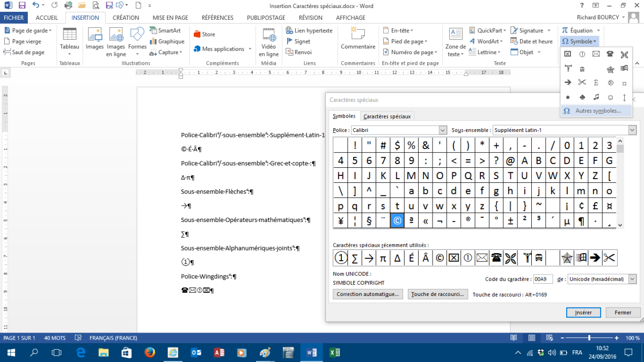Pick the music note in the Symbole gallery

point(596,98)
